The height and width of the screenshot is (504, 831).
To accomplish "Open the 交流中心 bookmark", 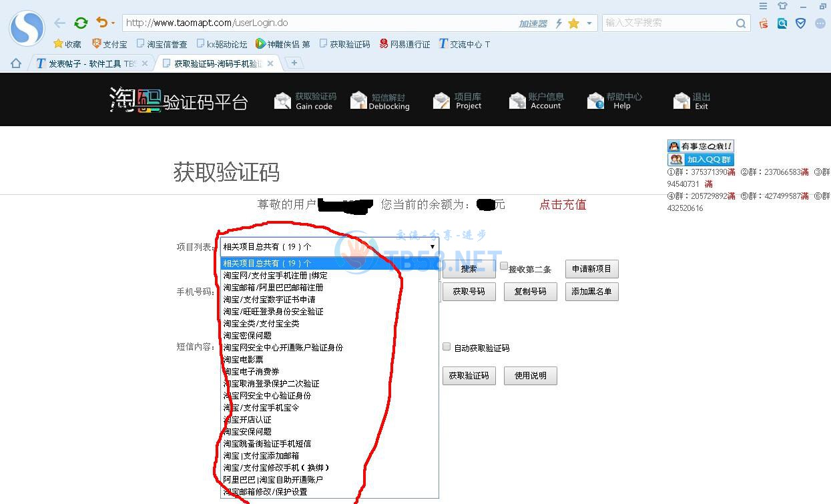I will [x=465, y=44].
